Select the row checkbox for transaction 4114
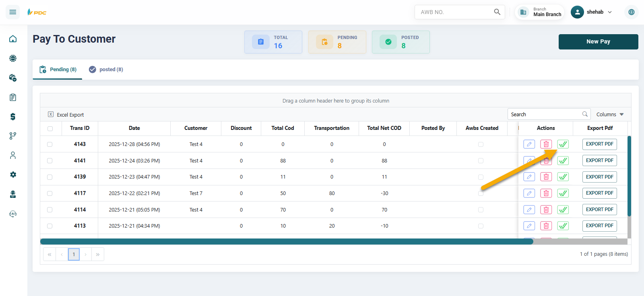Screen dimensions: 644x296 click(x=50, y=210)
